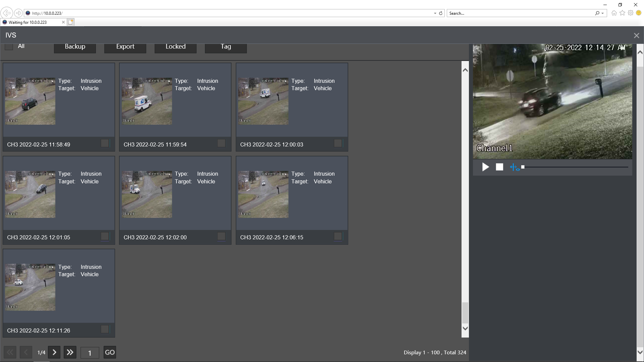Select checkbox for event 11:59:54
Screen dimensions: 644x362
click(221, 143)
